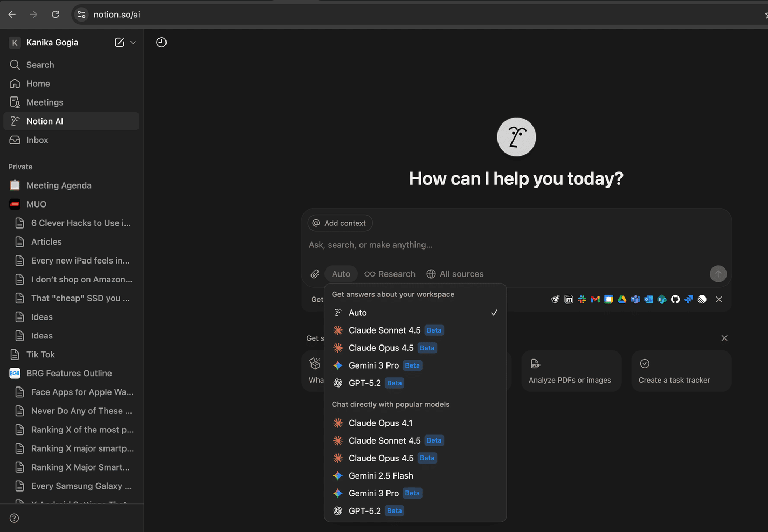The height and width of the screenshot is (532, 768).
Task: Open Inbox in the sidebar
Action: click(x=71, y=140)
